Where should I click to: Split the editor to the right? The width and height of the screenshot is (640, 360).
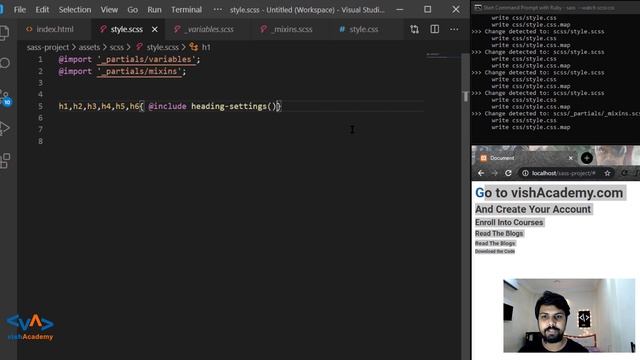click(435, 29)
